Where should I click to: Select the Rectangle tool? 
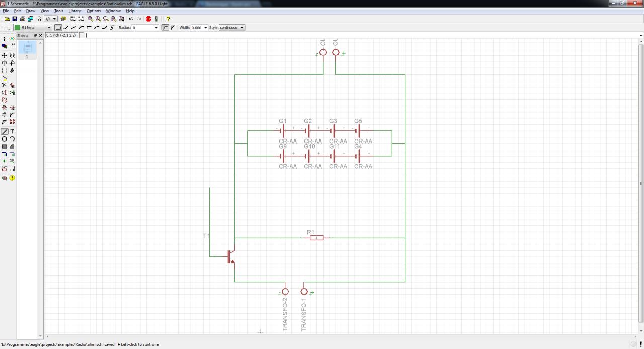click(x=5, y=146)
